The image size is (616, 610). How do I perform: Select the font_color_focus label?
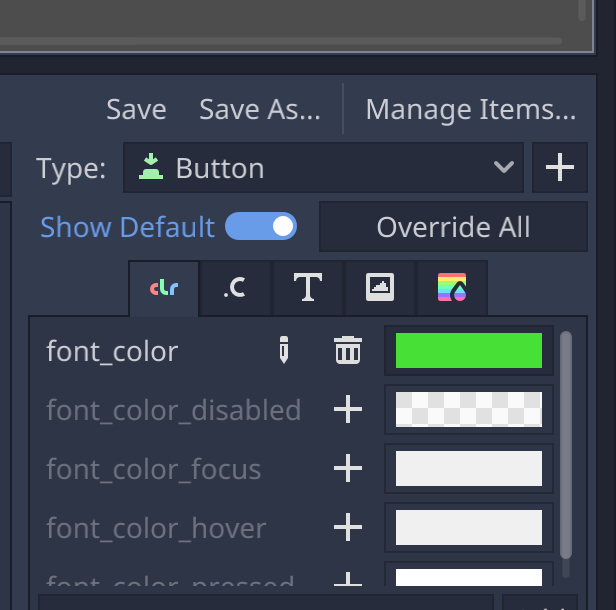tap(154, 469)
